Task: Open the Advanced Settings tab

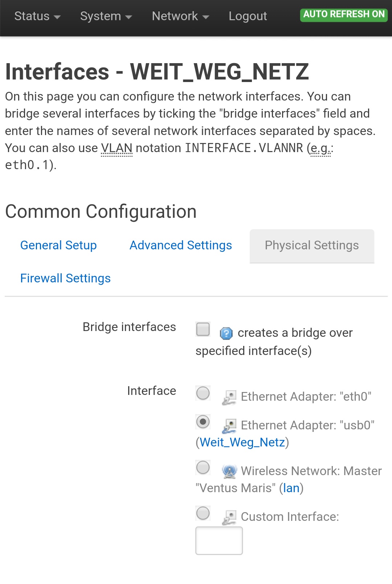Action: 181,245
